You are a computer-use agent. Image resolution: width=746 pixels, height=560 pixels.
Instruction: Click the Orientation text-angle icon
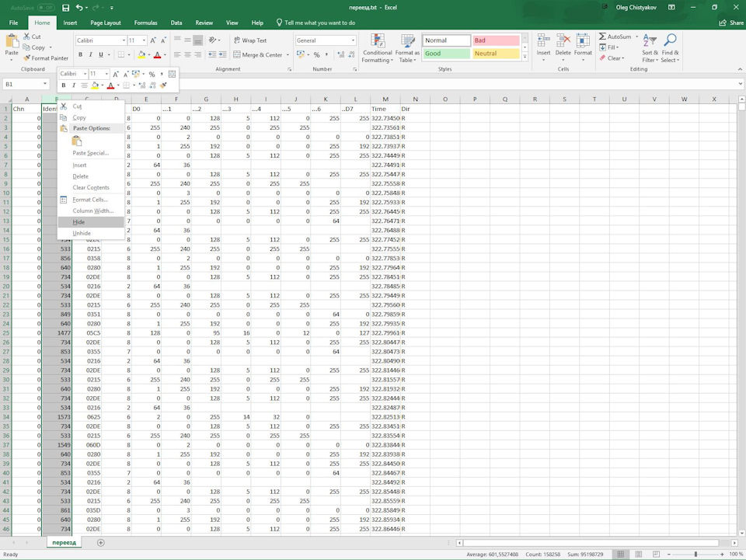coord(212,40)
